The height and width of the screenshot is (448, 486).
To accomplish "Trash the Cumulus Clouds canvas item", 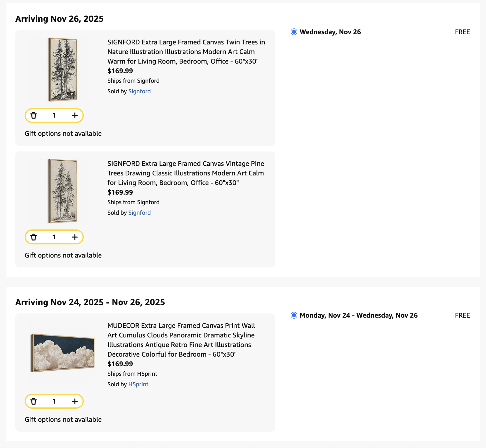I will pyautogui.click(x=34, y=401).
